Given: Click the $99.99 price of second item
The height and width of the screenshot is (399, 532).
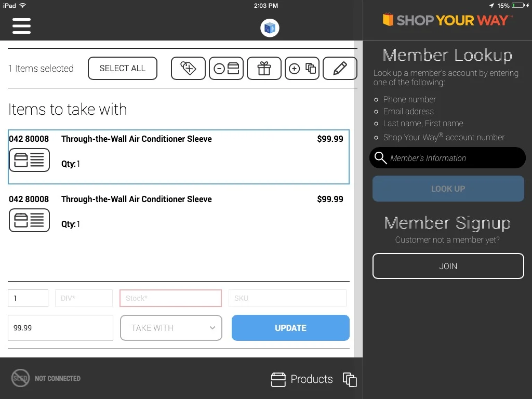Looking at the screenshot, I should (x=330, y=199).
